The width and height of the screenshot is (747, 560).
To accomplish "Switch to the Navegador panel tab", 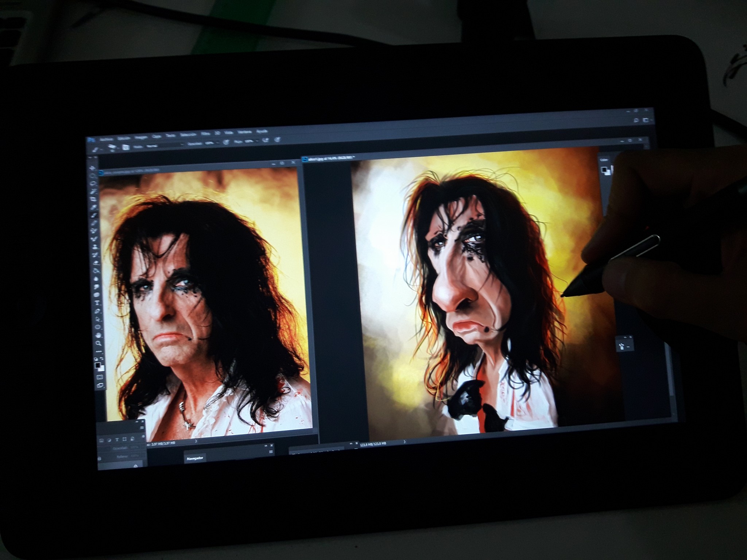I will click(x=194, y=459).
